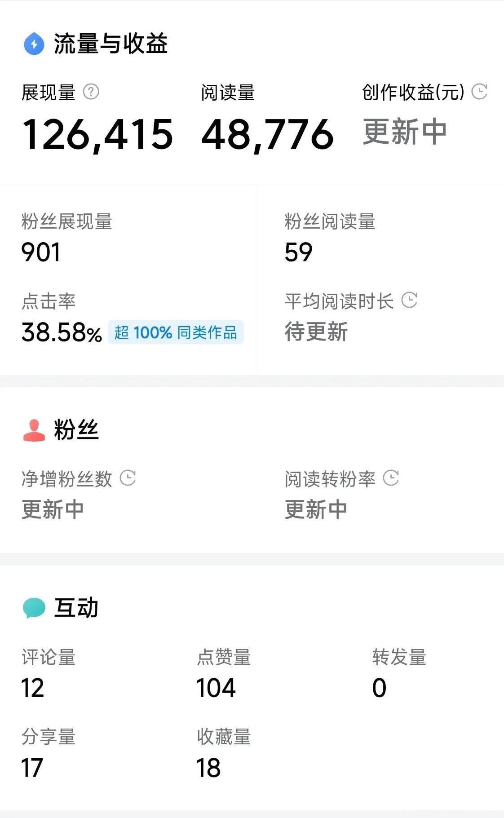This screenshot has height=818, width=504.
Task: Tap the 分享量 count 17
Action: click(32, 768)
